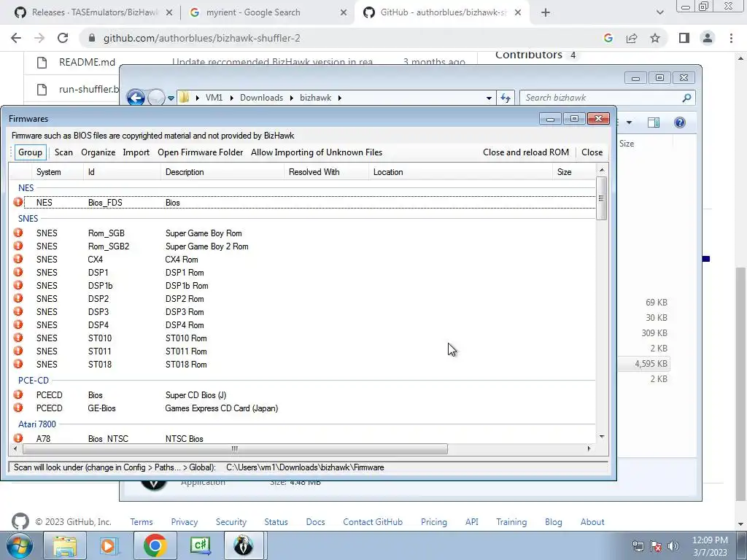Open a new Chrome tab with the plus button
747x560 pixels.
546,12
